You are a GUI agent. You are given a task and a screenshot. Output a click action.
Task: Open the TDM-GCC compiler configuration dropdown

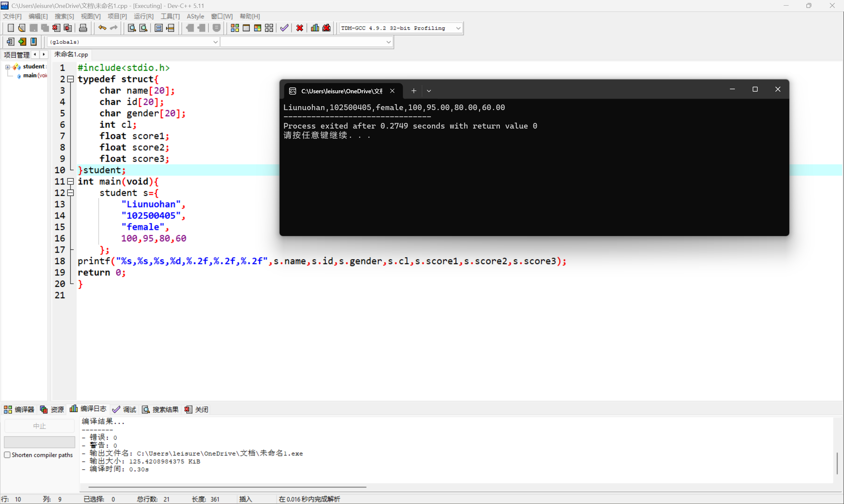tap(459, 28)
